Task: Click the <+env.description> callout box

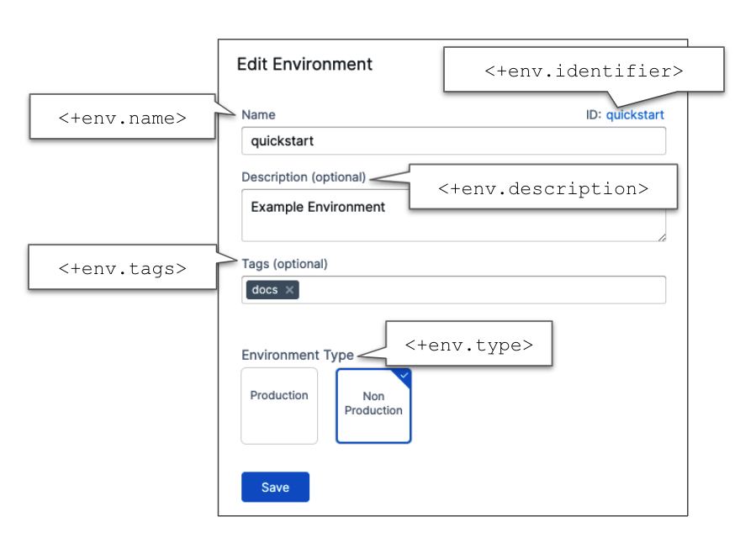Action: tap(543, 187)
